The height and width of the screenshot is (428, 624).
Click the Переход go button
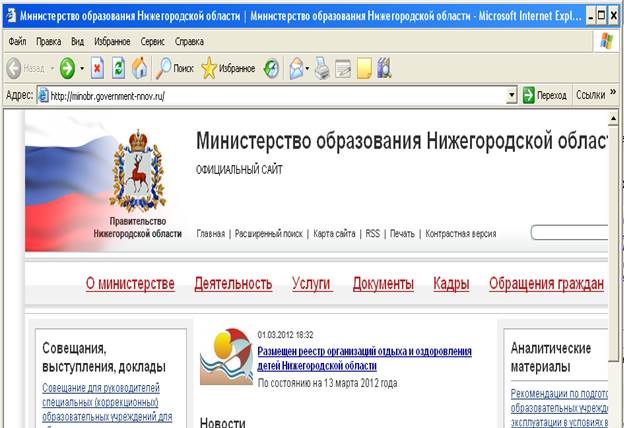tap(545, 96)
